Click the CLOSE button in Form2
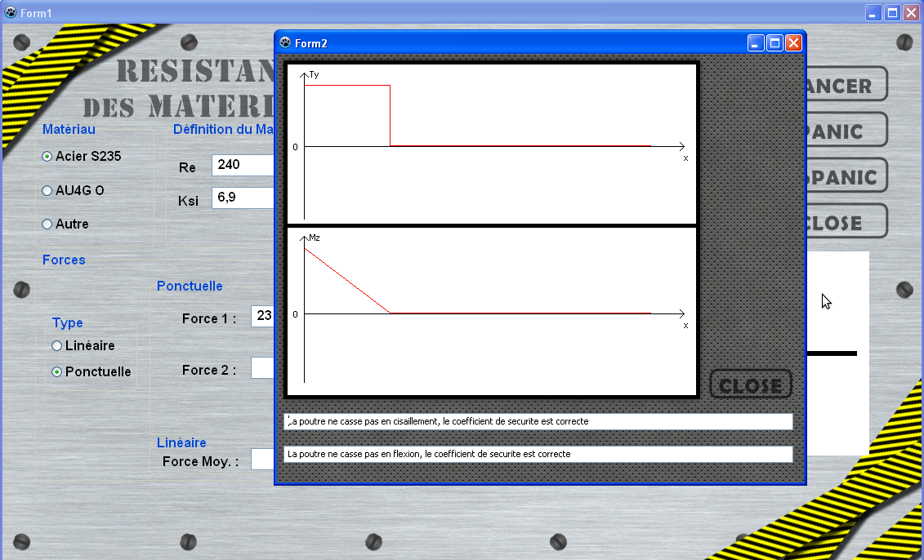Viewport: 924px width, 560px height. (x=751, y=384)
